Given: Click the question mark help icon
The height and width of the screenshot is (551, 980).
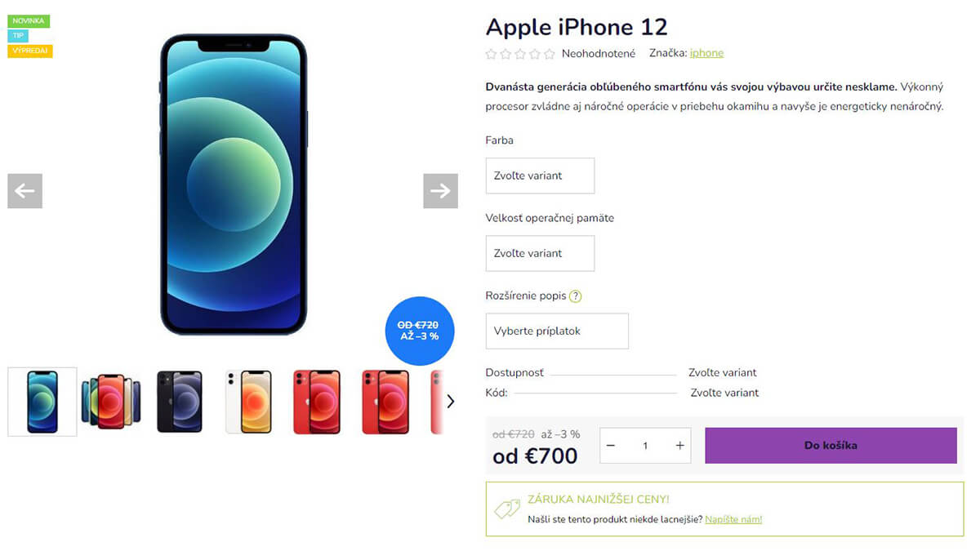Looking at the screenshot, I should (x=576, y=296).
